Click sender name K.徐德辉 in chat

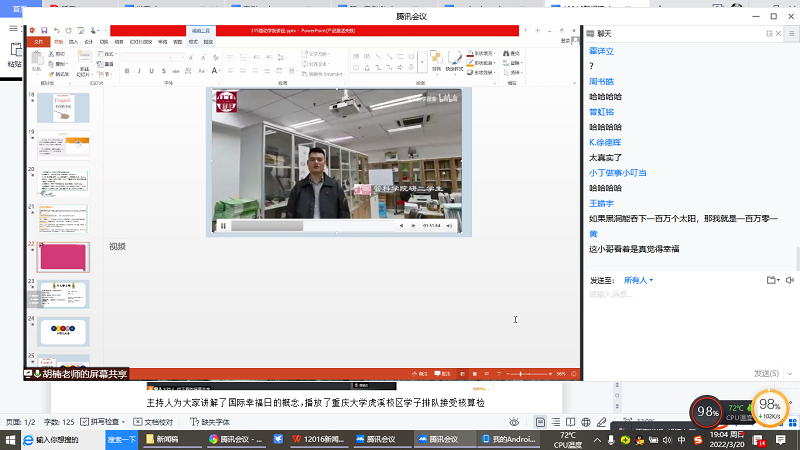click(x=605, y=142)
